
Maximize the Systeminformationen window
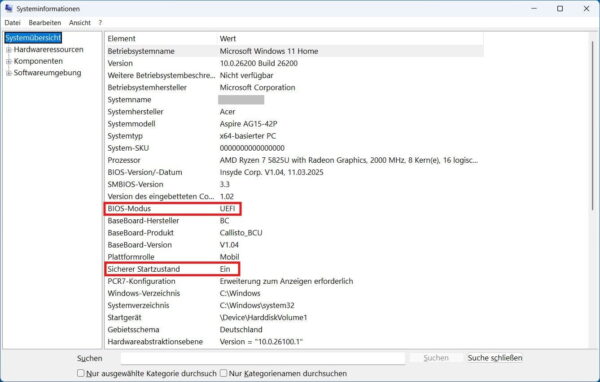pyautogui.click(x=560, y=8)
